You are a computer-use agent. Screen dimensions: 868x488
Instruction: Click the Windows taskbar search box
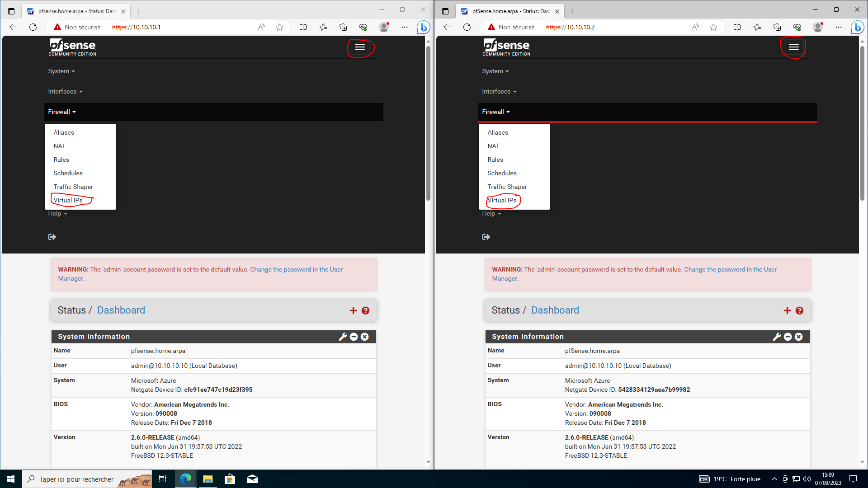[x=76, y=479]
